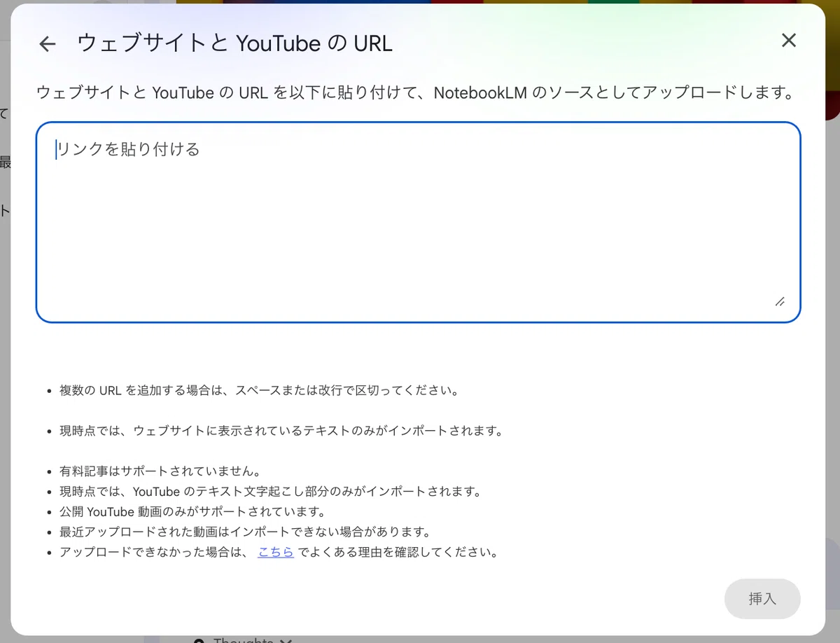Focus the リンクを貼り付ける text area
This screenshot has width=840, height=643.
tap(418, 222)
